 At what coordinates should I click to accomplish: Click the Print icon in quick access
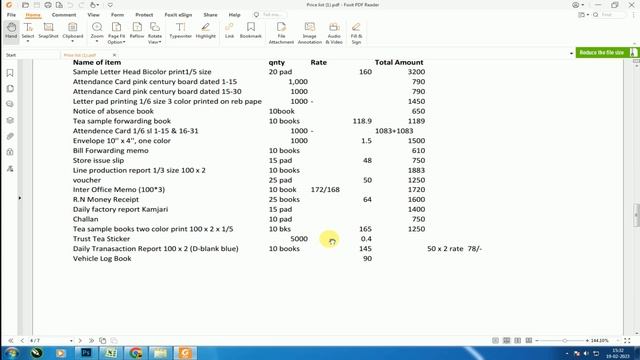coord(48,5)
